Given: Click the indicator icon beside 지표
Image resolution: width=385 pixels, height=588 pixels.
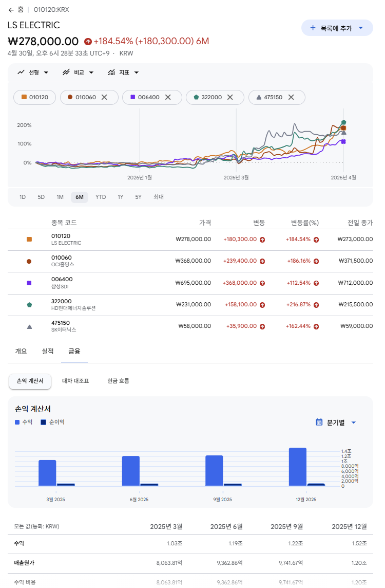Looking at the screenshot, I should point(111,72).
